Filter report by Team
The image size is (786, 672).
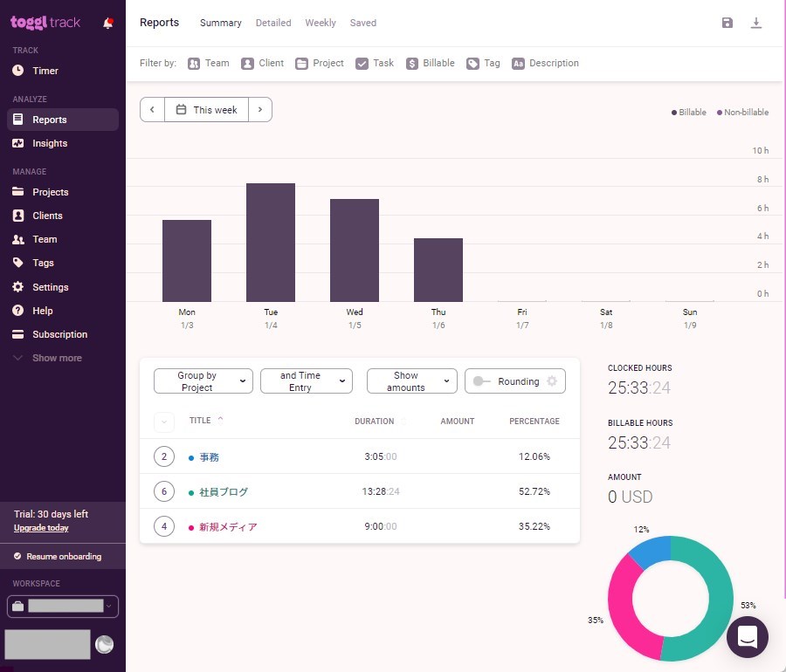tap(209, 63)
